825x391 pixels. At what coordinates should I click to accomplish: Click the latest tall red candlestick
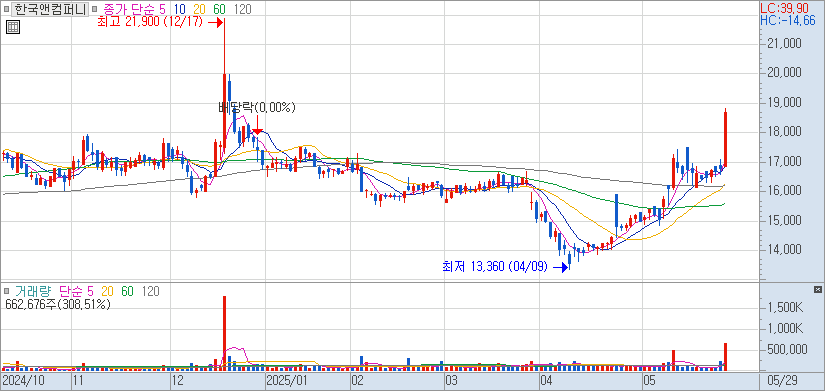pos(726,138)
